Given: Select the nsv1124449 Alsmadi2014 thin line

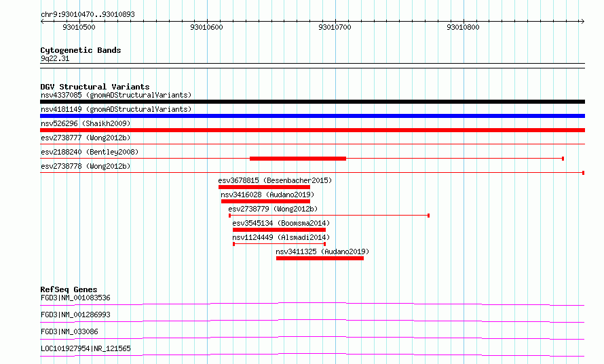Looking at the screenshot, I should pos(280,244).
